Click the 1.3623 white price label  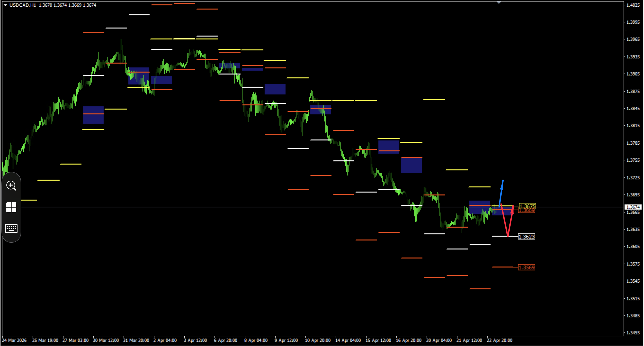526,236
